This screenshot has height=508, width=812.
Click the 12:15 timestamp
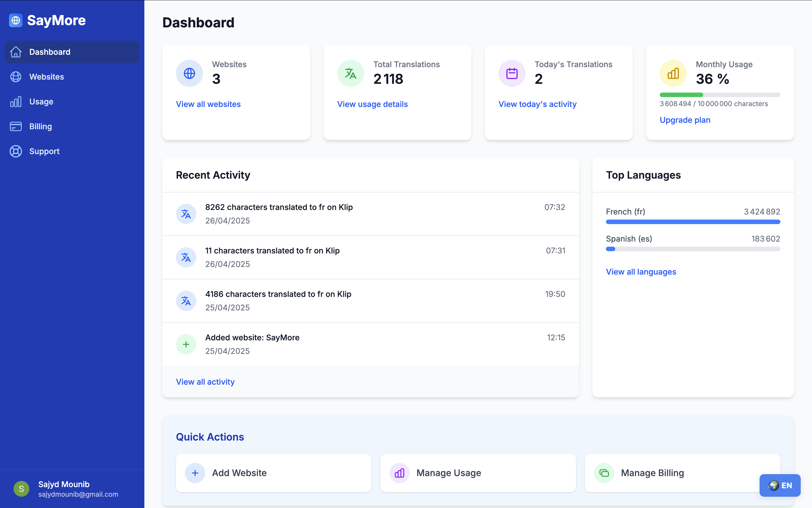556,337
